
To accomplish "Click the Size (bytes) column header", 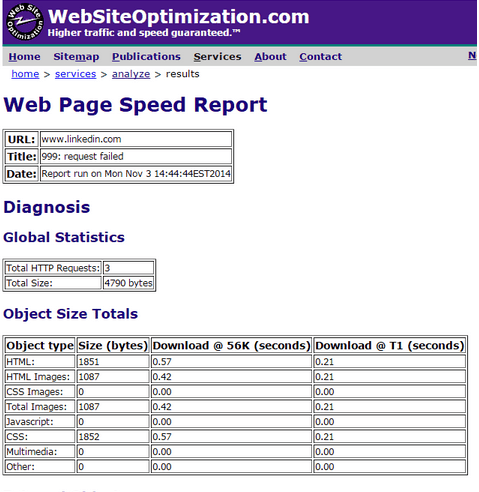I will [x=113, y=346].
